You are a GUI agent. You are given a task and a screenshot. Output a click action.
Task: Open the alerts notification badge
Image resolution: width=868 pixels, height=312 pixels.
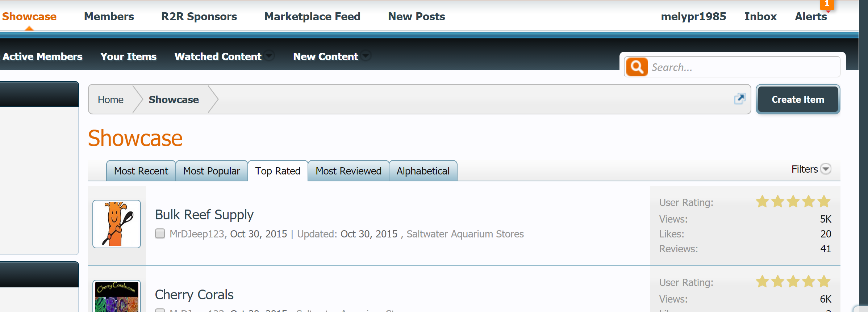827,4
